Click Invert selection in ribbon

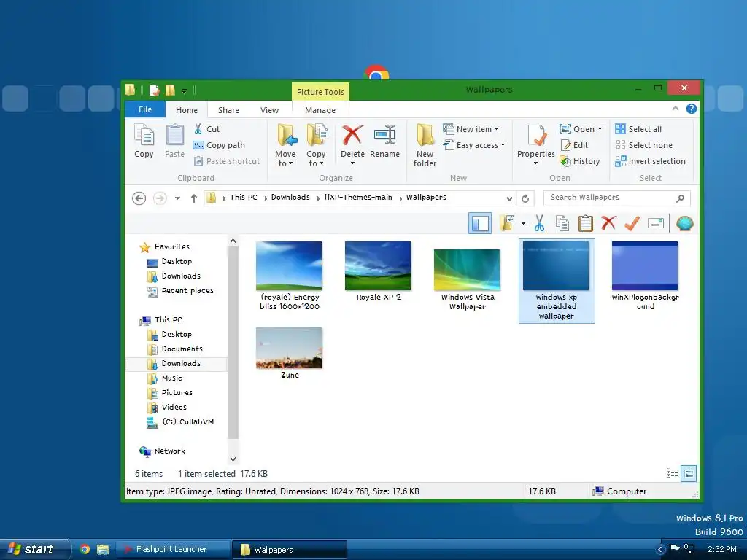coord(650,161)
